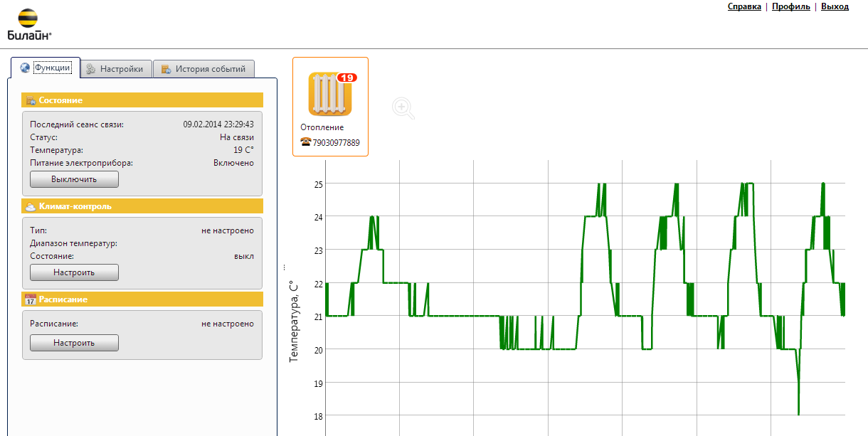
Task: Click the telephone icon beside 79030977889
Action: pos(306,142)
